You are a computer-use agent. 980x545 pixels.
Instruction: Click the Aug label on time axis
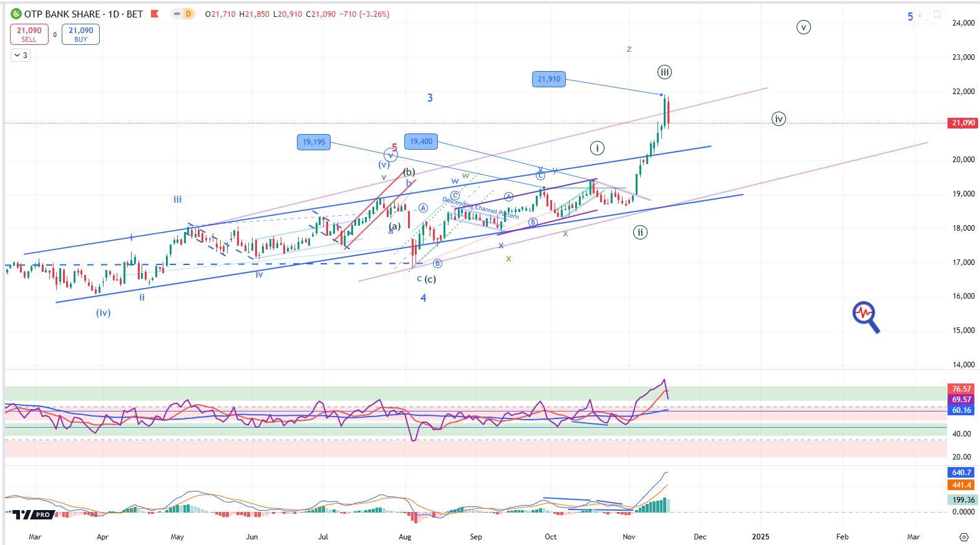[x=405, y=536]
